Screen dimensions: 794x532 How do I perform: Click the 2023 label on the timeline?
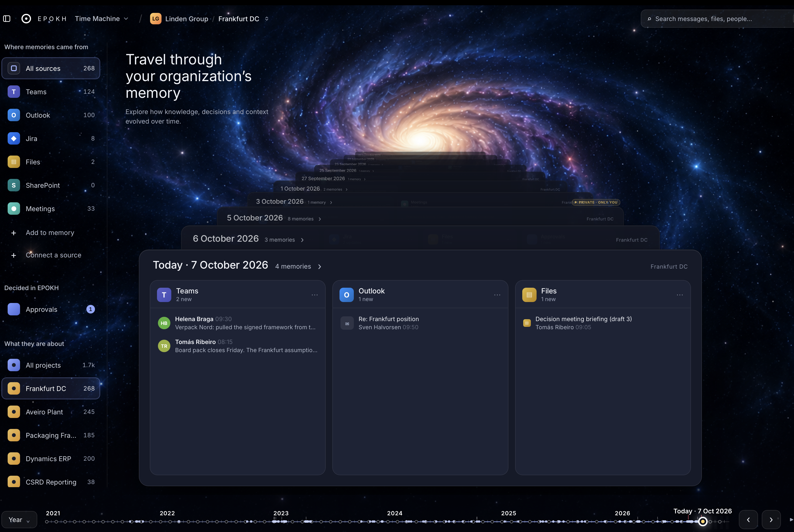281,513
